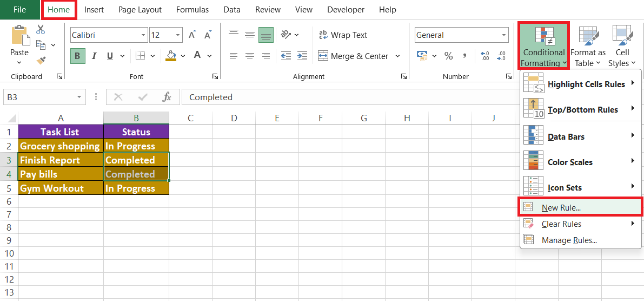
Task: Increase font size with larger A icon
Action: (x=192, y=35)
